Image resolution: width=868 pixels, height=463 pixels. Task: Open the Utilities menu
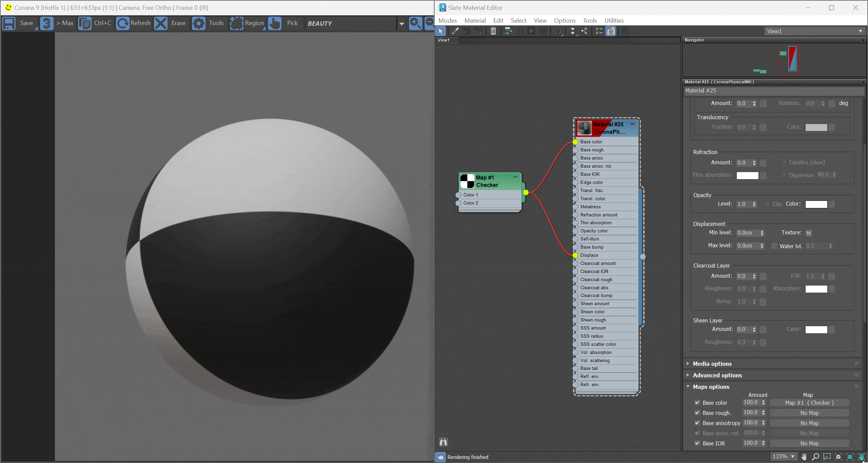tap(614, 21)
